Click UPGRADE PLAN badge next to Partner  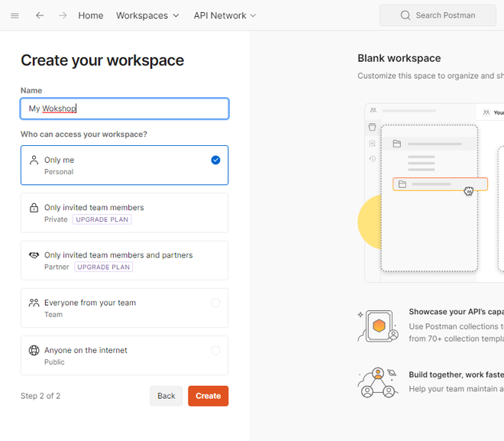click(104, 267)
